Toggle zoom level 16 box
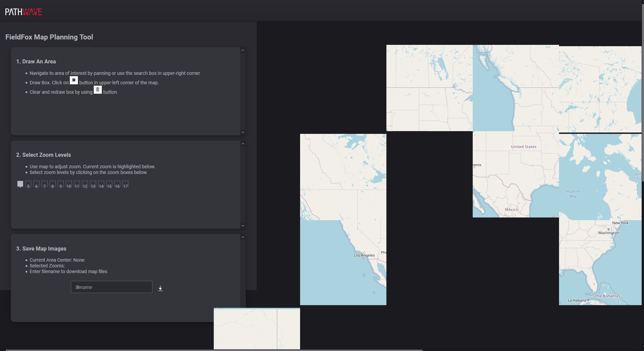 point(117,184)
